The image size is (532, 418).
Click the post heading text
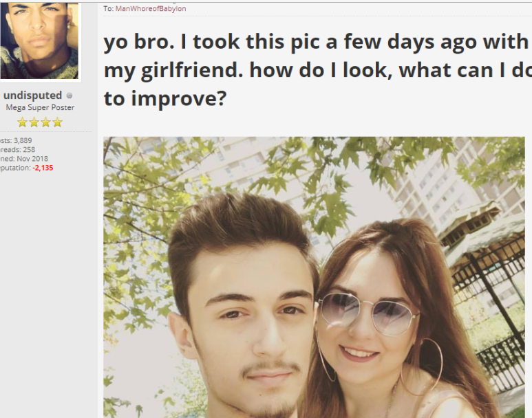pyautogui.click(x=317, y=70)
